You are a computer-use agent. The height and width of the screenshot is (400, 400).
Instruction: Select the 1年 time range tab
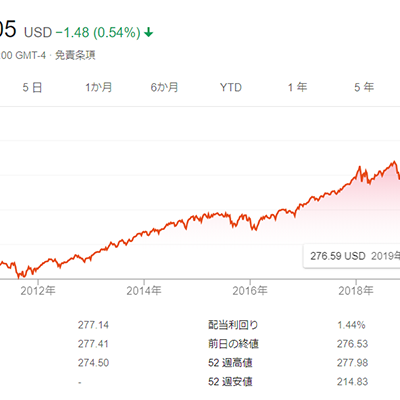(x=297, y=88)
